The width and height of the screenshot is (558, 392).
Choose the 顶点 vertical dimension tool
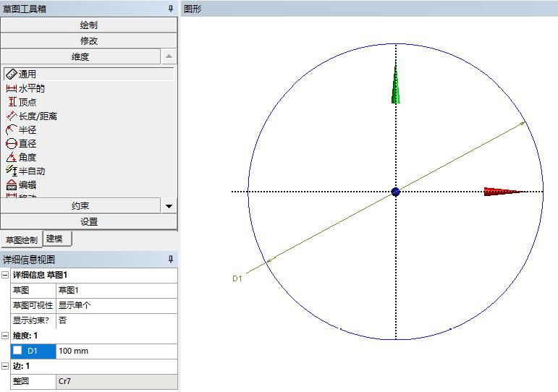click(x=27, y=102)
